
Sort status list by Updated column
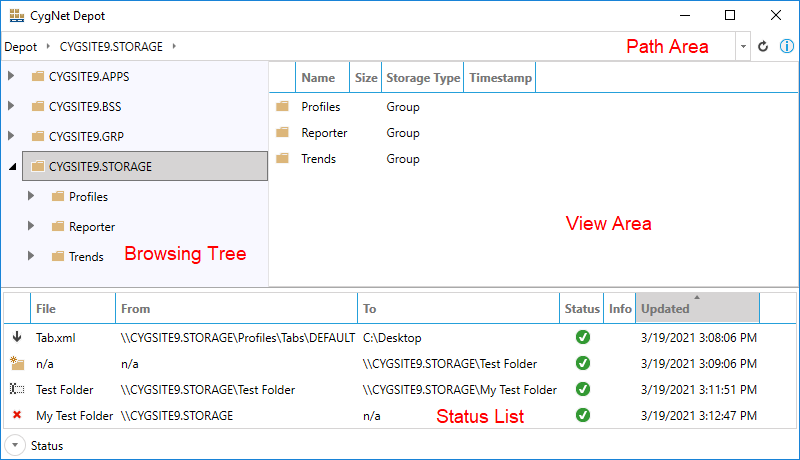pos(697,309)
